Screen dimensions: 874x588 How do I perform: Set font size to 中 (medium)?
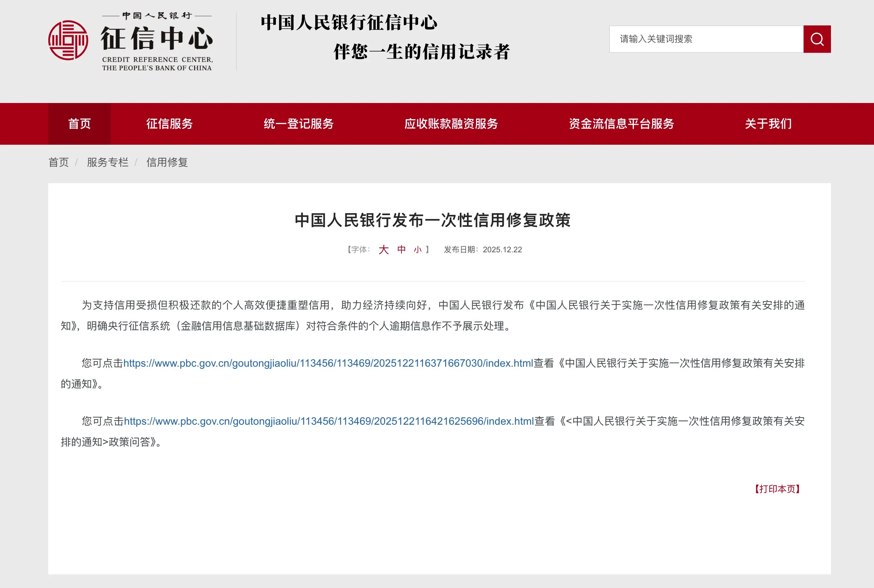[x=401, y=250]
